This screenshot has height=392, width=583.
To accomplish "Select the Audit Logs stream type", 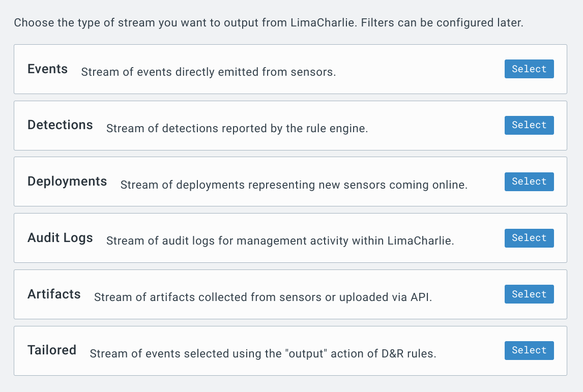I will click(529, 238).
